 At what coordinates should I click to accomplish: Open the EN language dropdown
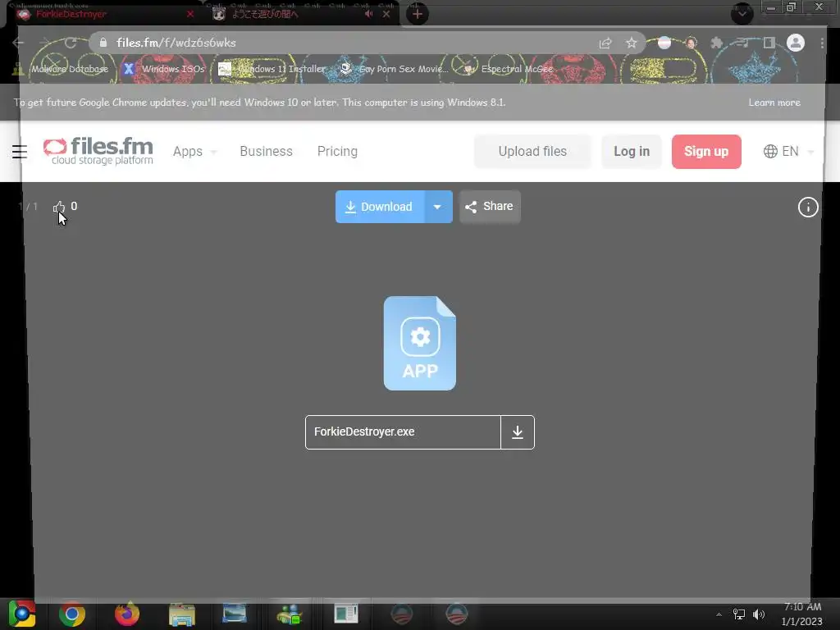(x=788, y=152)
